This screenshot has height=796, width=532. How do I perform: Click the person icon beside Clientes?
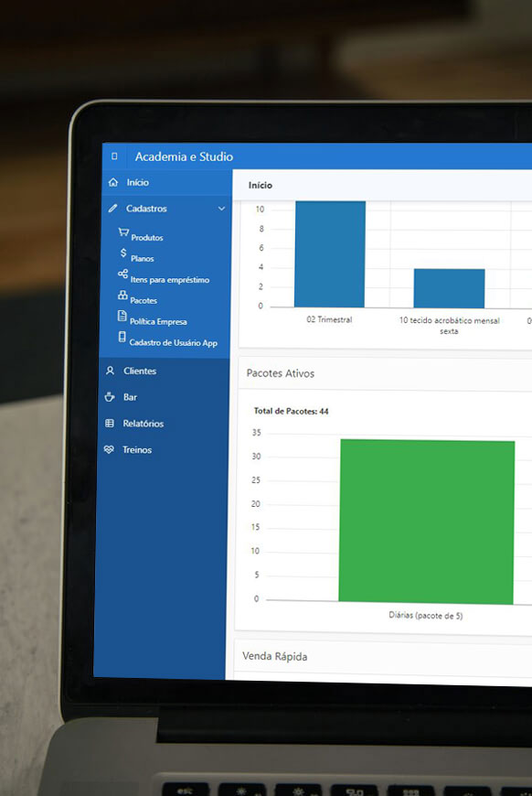(110, 371)
